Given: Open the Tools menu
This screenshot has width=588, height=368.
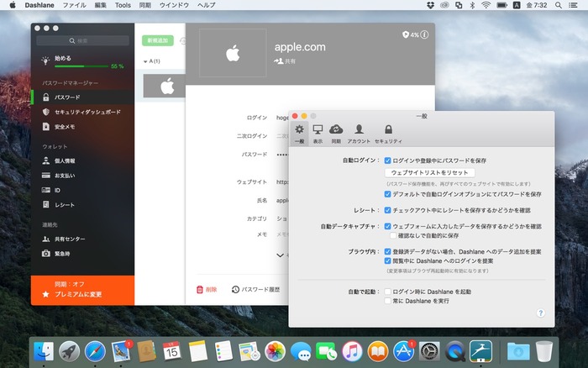Looking at the screenshot, I should point(123,5).
